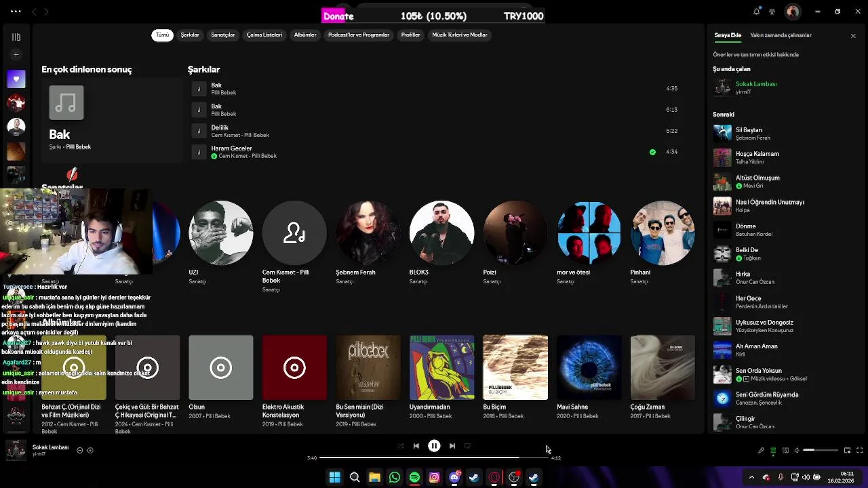Click the minus circle next to Sokak Lambası
Viewport: 868px width, 488px height.
[x=79, y=450]
